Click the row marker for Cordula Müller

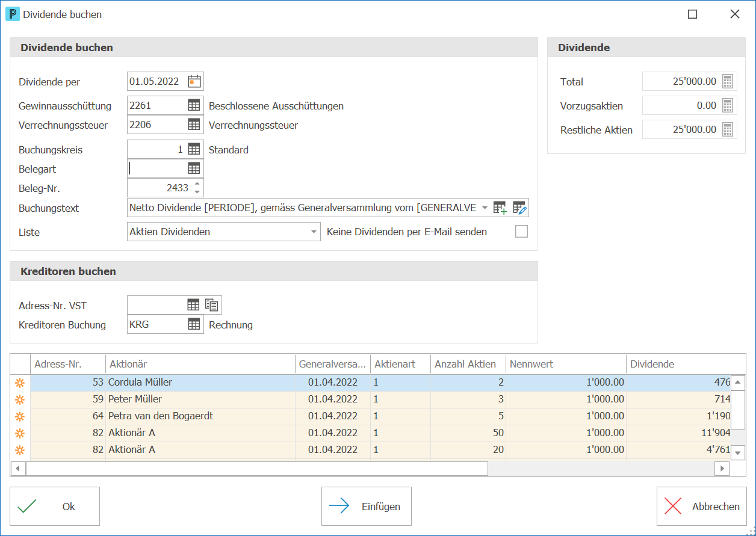20,383
